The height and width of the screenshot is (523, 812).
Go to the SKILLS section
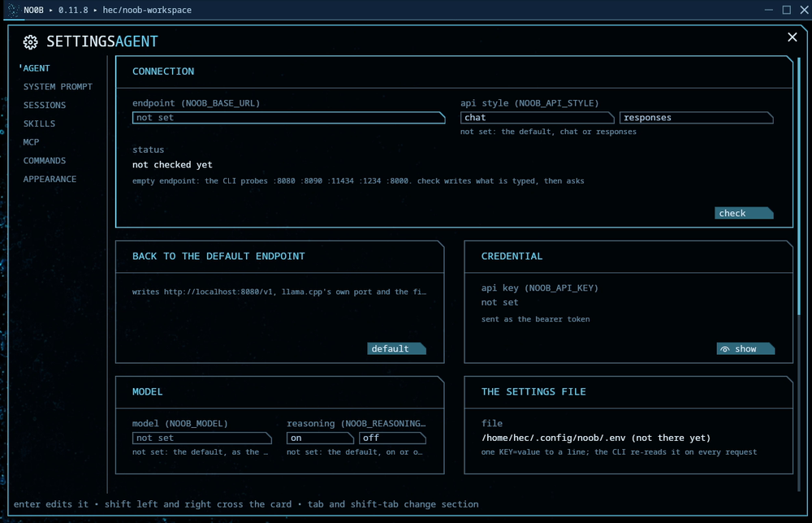click(39, 123)
